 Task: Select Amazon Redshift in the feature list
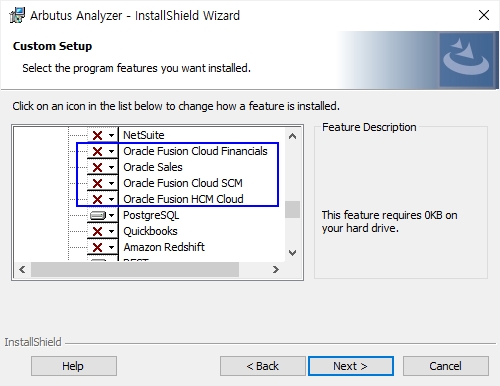(x=164, y=247)
